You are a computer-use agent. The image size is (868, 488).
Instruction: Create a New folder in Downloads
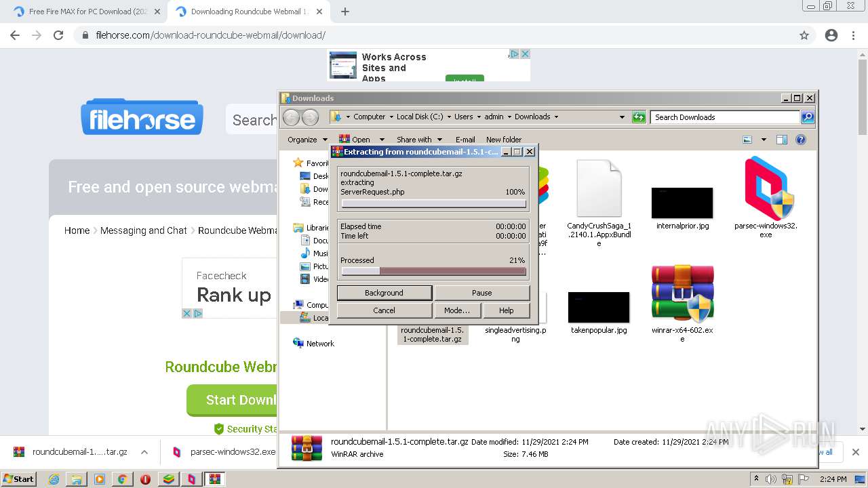point(504,140)
